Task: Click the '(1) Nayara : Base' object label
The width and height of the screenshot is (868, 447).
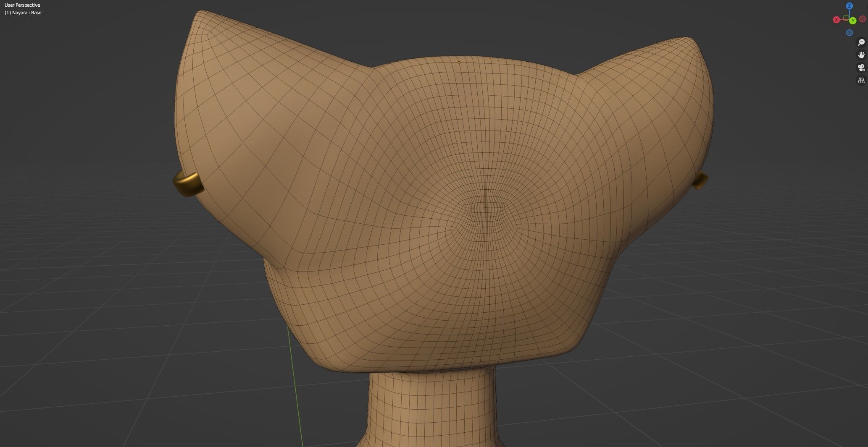Action: point(23,13)
